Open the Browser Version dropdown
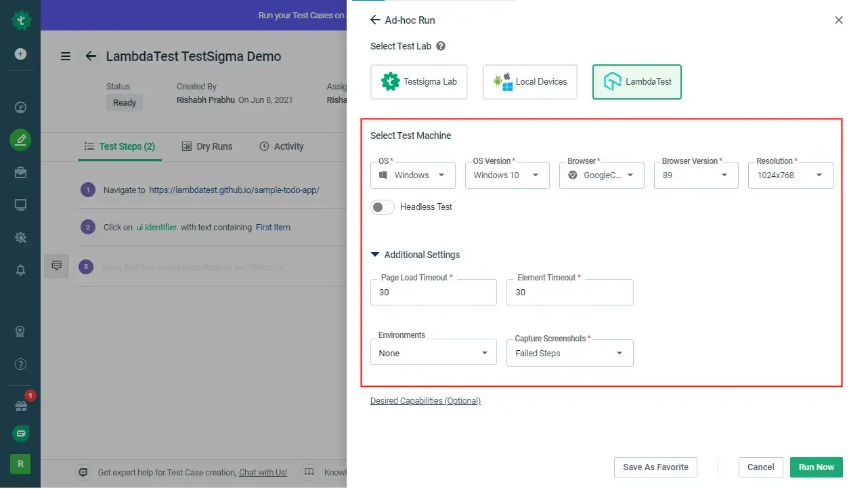 [x=695, y=175]
